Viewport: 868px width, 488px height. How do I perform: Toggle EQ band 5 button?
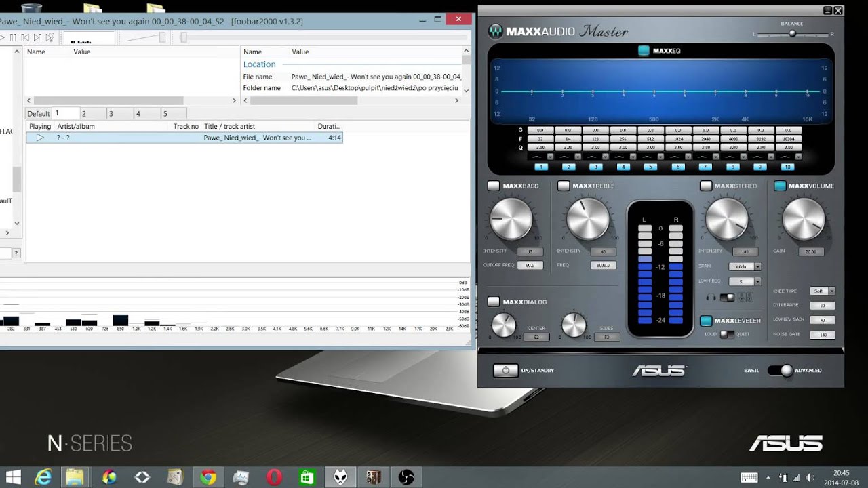click(x=650, y=167)
